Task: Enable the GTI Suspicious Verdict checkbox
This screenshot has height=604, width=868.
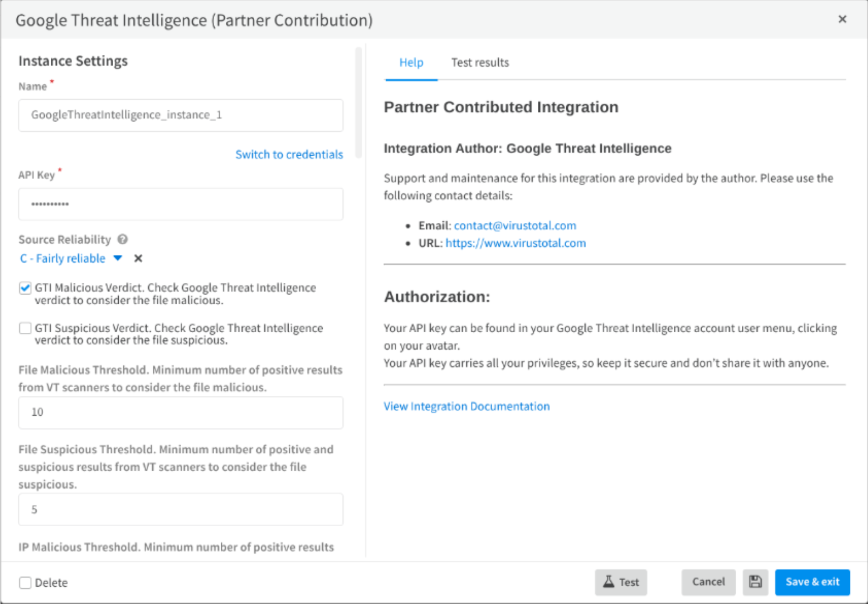Action: click(x=25, y=328)
